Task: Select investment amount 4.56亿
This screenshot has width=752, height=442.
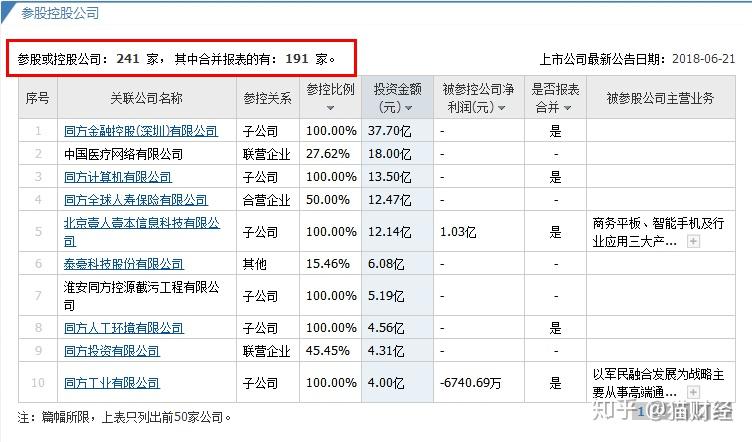Action: tap(386, 328)
